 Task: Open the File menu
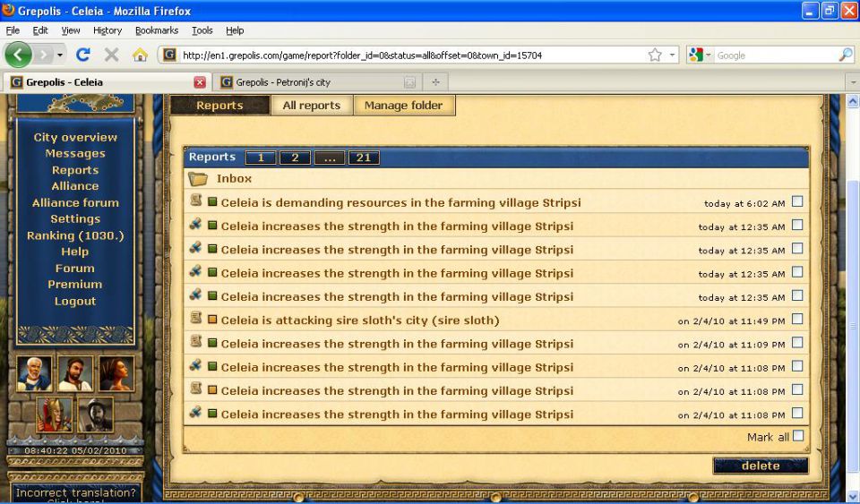click(x=13, y=30)
